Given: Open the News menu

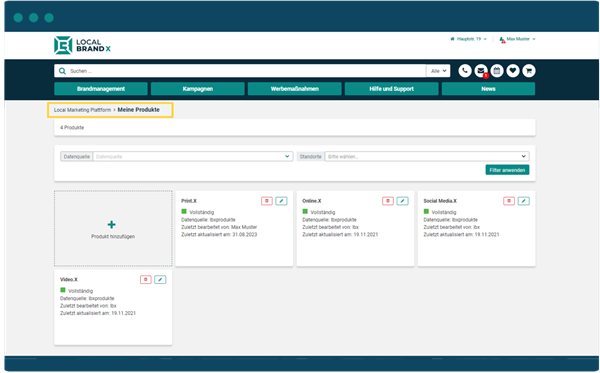Looking at the screenshot, I should [x=488, y=89].
